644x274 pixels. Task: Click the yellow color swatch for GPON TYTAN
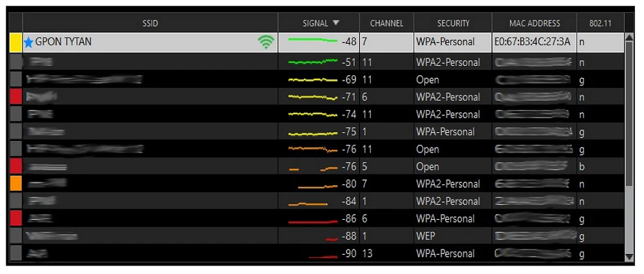click(16, 43)
